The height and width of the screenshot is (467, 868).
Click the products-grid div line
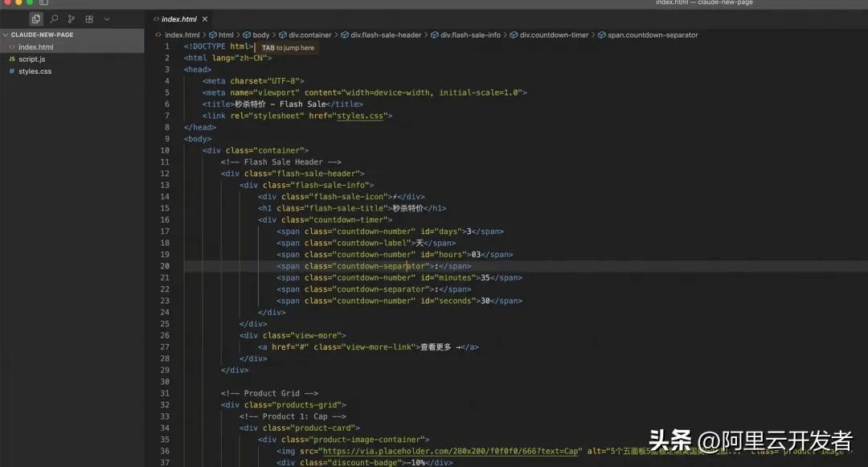point(284,405)
